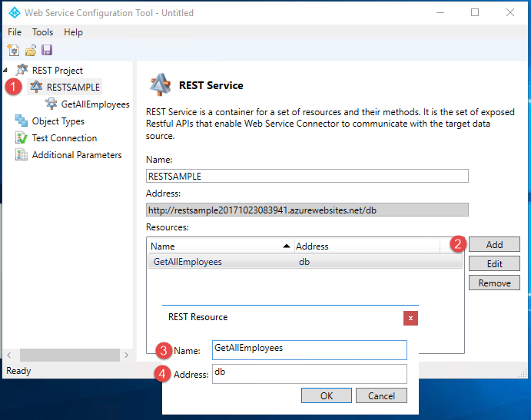Image resolution: width=531 pixels, height=420 pixels.
Task: Click the REST Service header icon
Action: pos(160,84)
